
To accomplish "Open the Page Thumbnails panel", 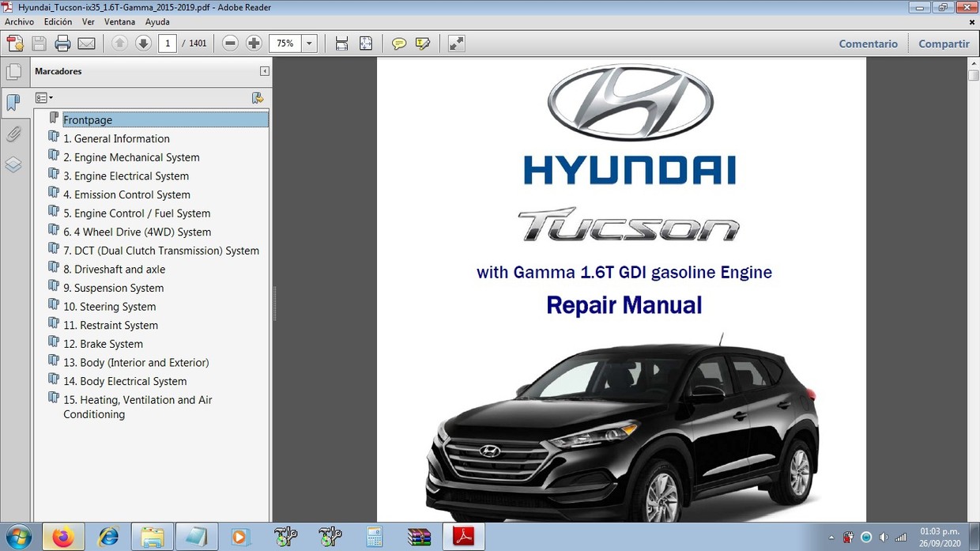I will tap(13, 72).
